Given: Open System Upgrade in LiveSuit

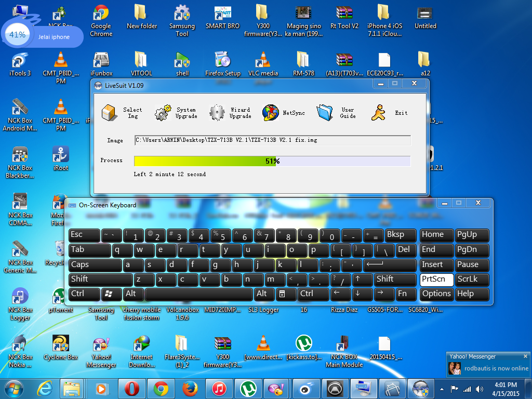Looking at the screenshot, I should point(163,113).
